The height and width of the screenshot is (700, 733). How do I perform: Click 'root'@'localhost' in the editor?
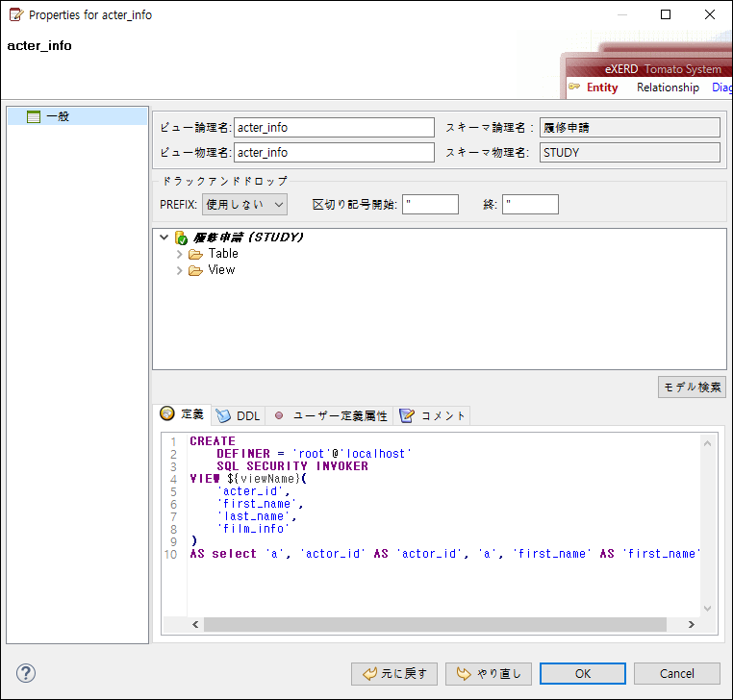tap(352, 454)
